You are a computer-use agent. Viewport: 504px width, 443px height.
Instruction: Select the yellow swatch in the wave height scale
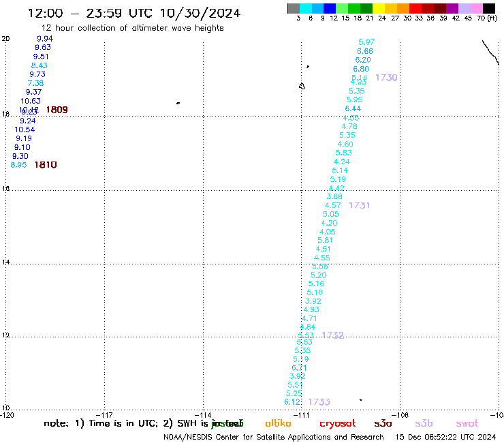[x=379, y=8]
